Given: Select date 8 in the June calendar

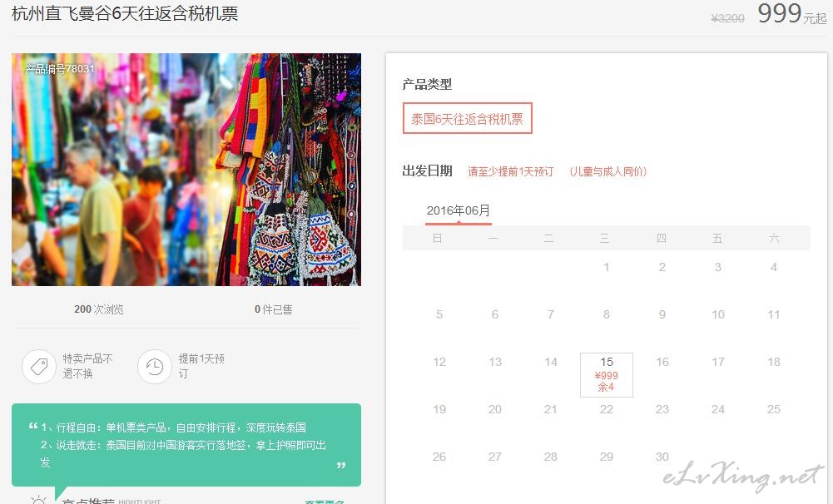Looking at the screenshot, I should tap(606, 314).
